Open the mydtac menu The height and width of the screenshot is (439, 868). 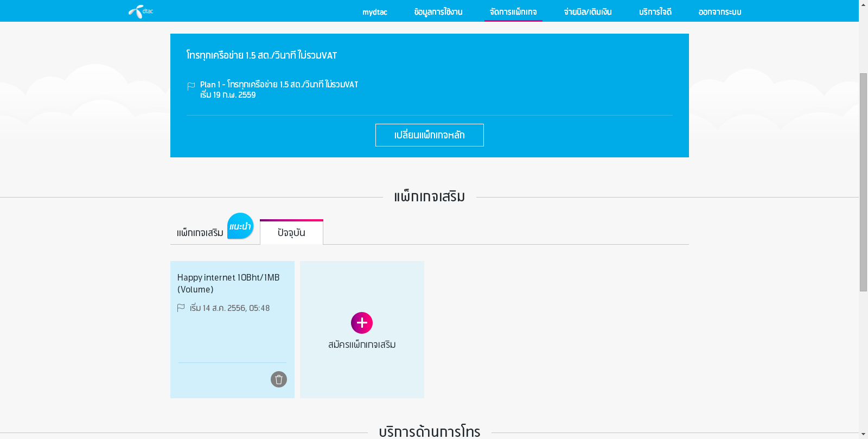[x=375, y=12]
